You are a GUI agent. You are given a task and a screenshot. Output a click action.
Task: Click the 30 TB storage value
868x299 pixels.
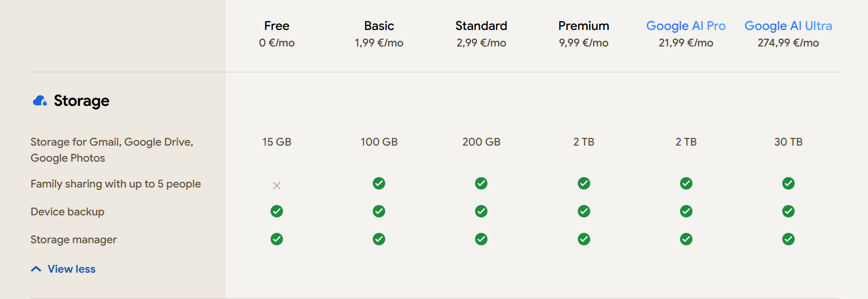[x=788, y=142]
